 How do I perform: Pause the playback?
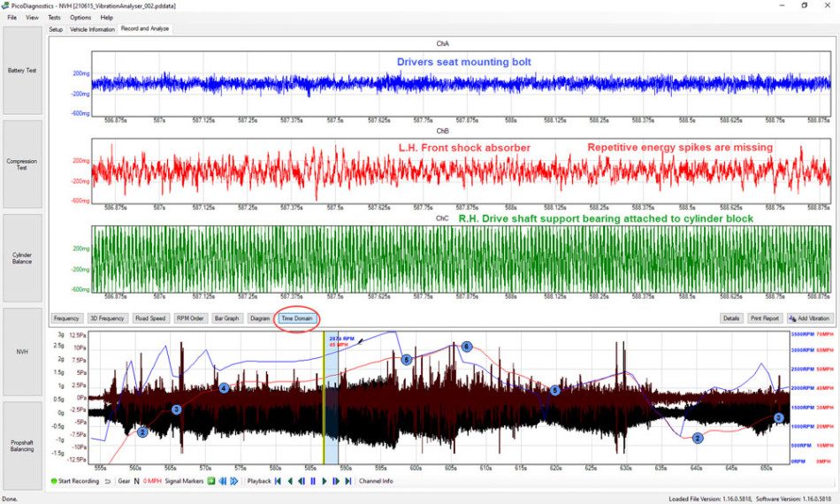(313, 481)
